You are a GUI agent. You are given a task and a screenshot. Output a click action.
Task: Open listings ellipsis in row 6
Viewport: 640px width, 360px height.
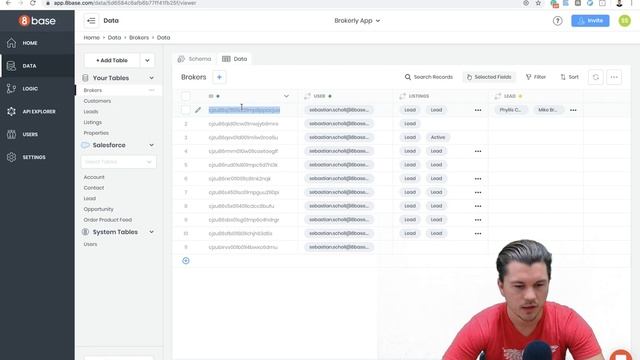[478, 179]
